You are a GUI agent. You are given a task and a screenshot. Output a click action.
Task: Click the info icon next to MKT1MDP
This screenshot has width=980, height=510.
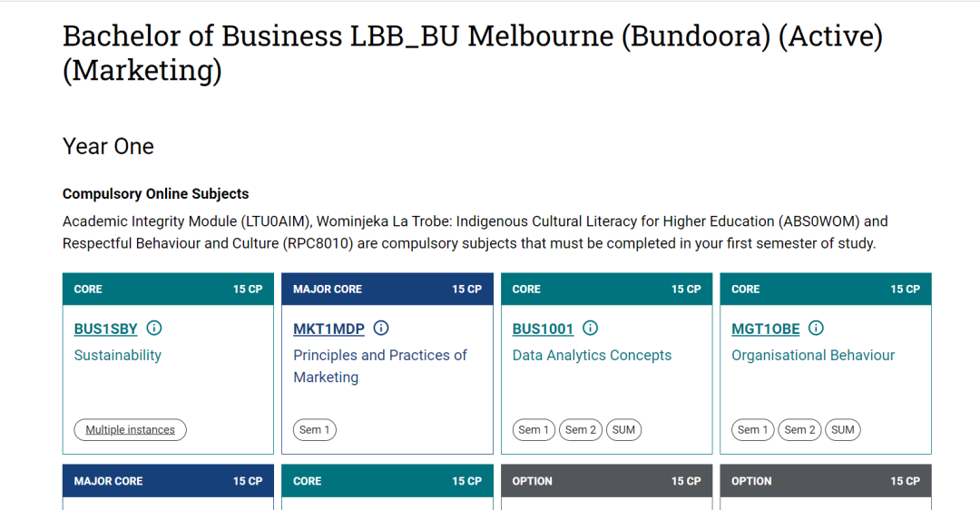pyautogui.click(x=380, y=329)
